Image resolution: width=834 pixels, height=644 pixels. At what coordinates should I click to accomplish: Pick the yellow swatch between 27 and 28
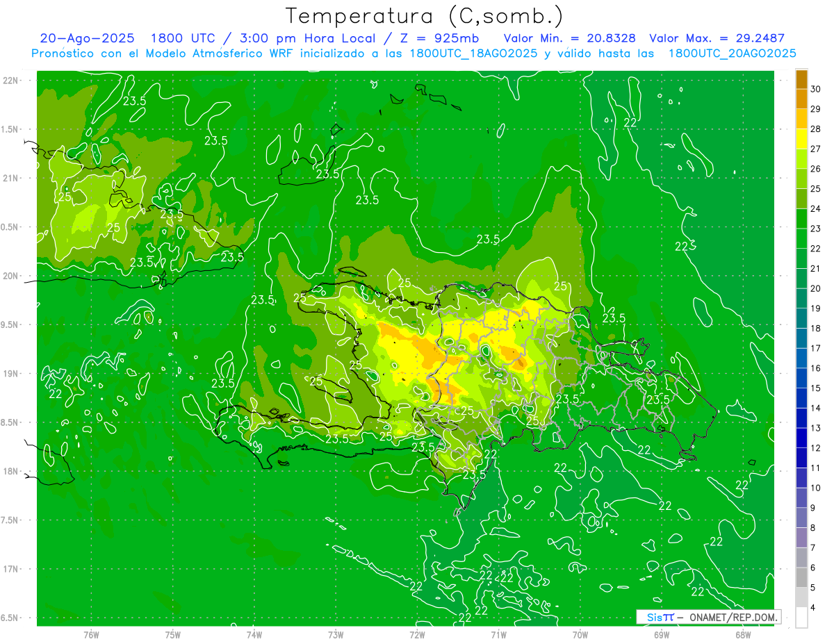point(801,139)
